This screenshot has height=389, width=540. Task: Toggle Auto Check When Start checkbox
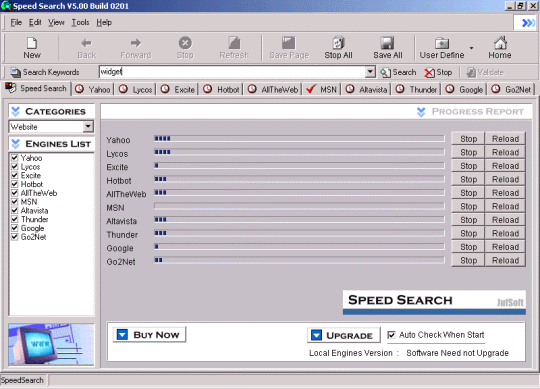pos(391,335)
